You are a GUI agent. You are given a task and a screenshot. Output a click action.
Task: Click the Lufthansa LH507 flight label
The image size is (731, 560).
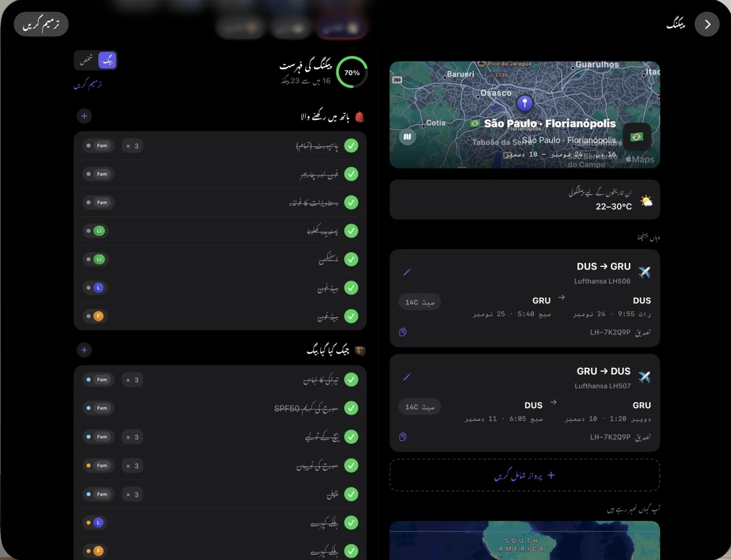coord(603,386)
